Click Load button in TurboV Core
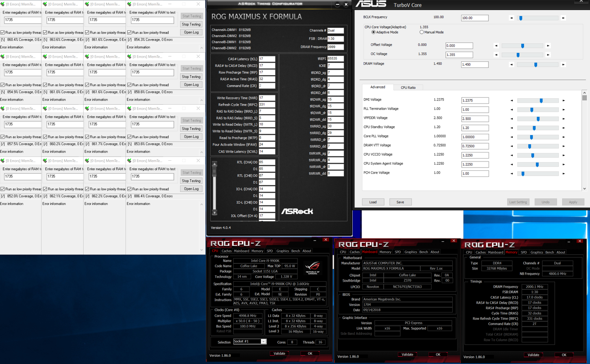The image size is (590, 364). coord(373,202)
